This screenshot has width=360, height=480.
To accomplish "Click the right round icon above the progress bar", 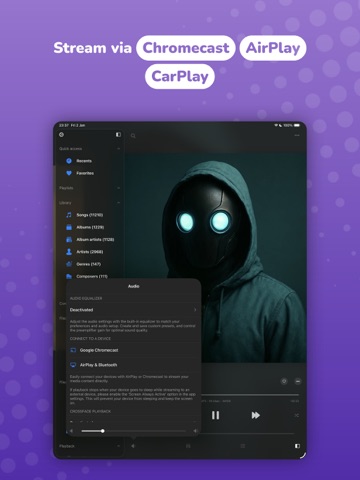I will [298, 381].
